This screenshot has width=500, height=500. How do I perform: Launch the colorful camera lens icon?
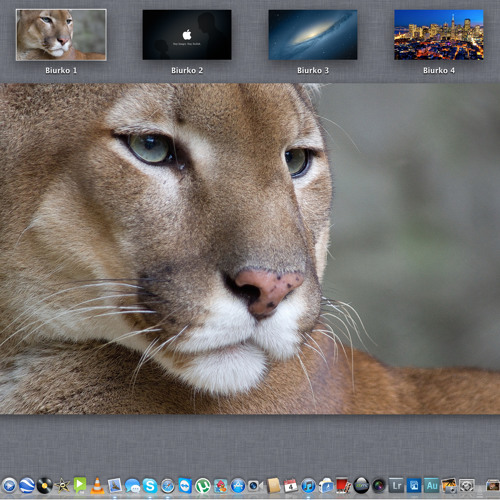click(x=379, y=486)
